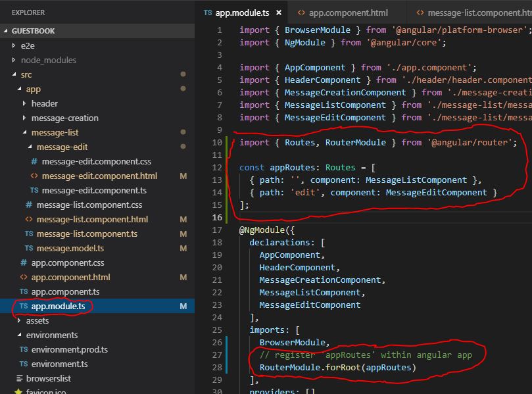Collapse the GUESTBOOK project section
This screenshot has height=394, width=532.
click(x=7, y=31)
